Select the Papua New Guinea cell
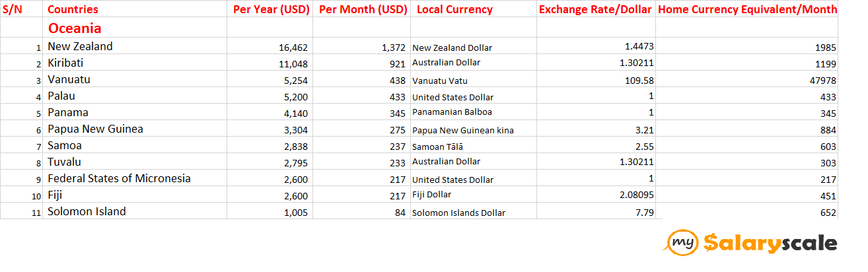Image resolution: width=868 pixels, height=272 pixels. click(x=95, y=129)
